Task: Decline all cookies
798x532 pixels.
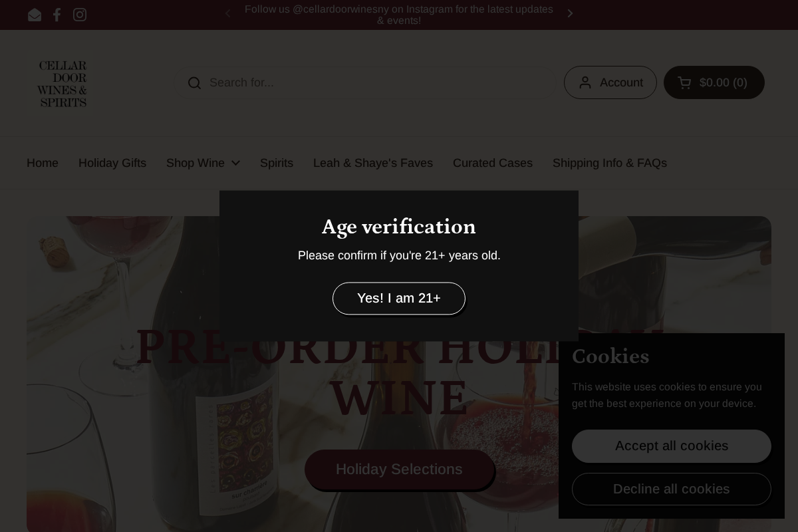Action: [672, 489]
